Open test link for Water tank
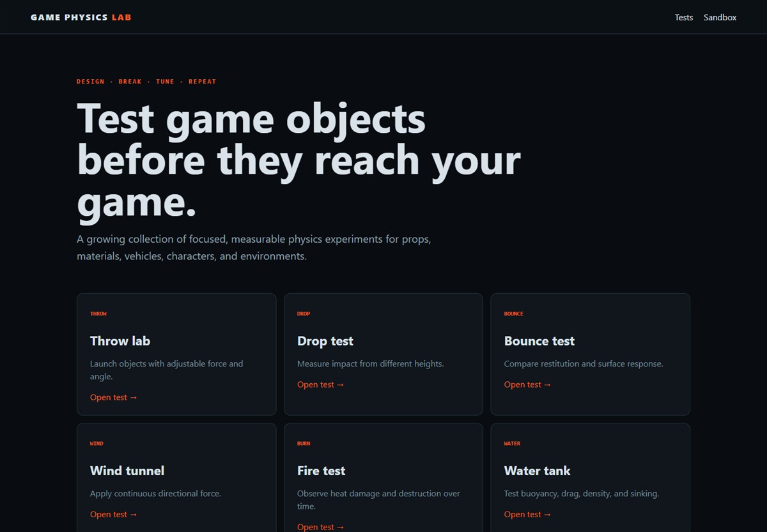 pyautogui.click(x=528, y=514)
